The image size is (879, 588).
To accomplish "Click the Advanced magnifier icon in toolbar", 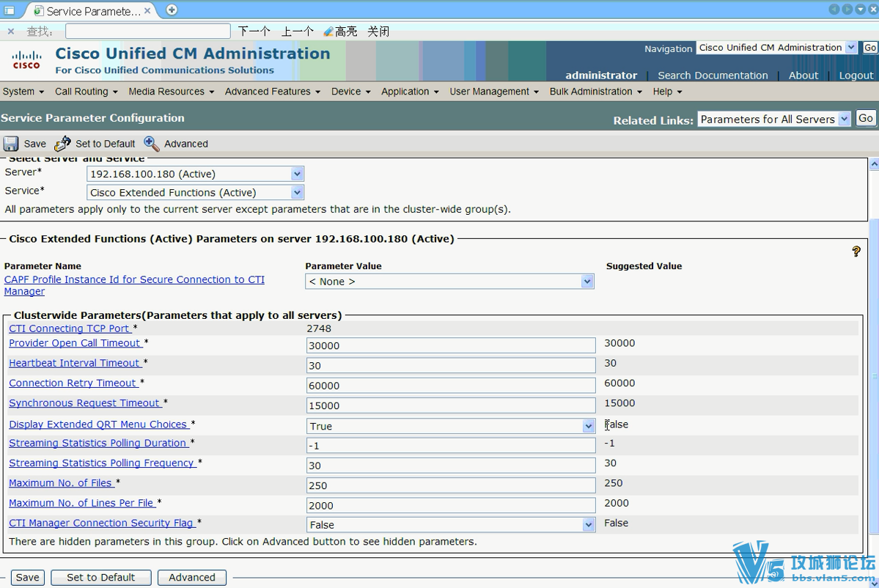I will 152,144.
